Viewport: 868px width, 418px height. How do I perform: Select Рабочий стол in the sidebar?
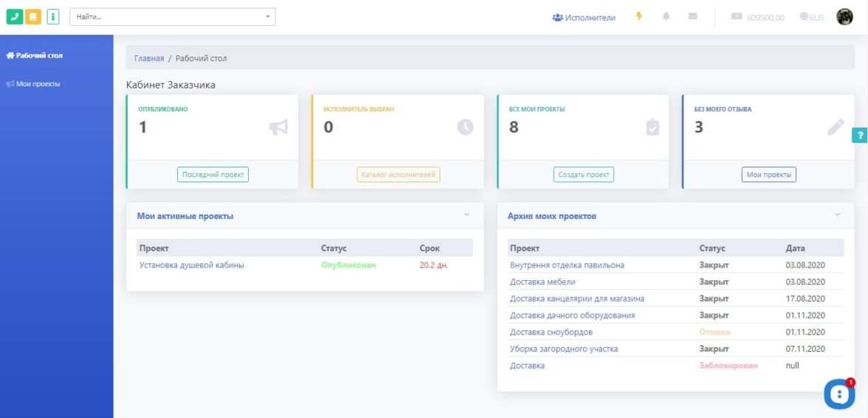pos(35,55)
